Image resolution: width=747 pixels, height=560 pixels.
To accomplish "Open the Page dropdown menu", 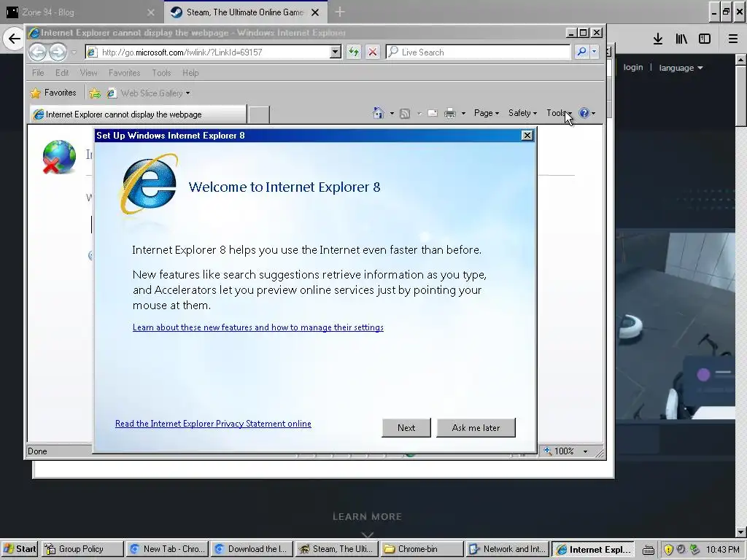I will [x=487, y=113].
